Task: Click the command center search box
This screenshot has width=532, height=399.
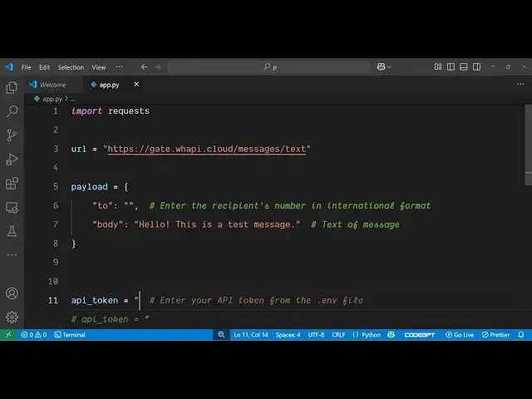Action: coord(269,67)
